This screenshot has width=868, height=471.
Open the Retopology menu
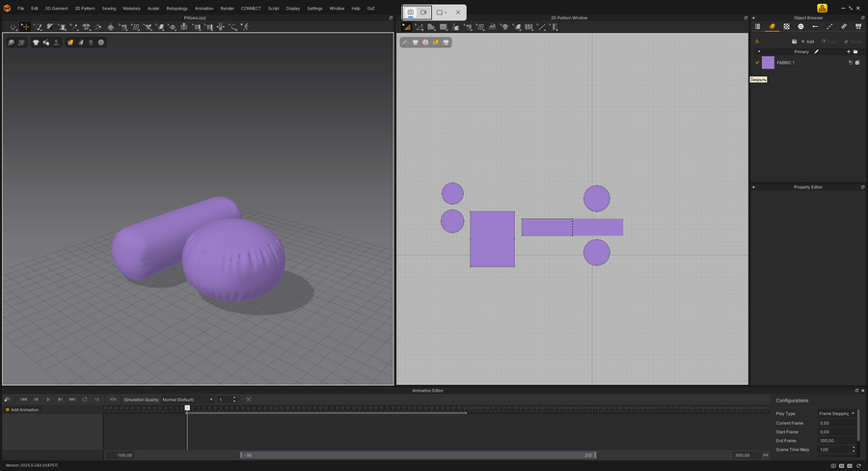coord(176,8)
